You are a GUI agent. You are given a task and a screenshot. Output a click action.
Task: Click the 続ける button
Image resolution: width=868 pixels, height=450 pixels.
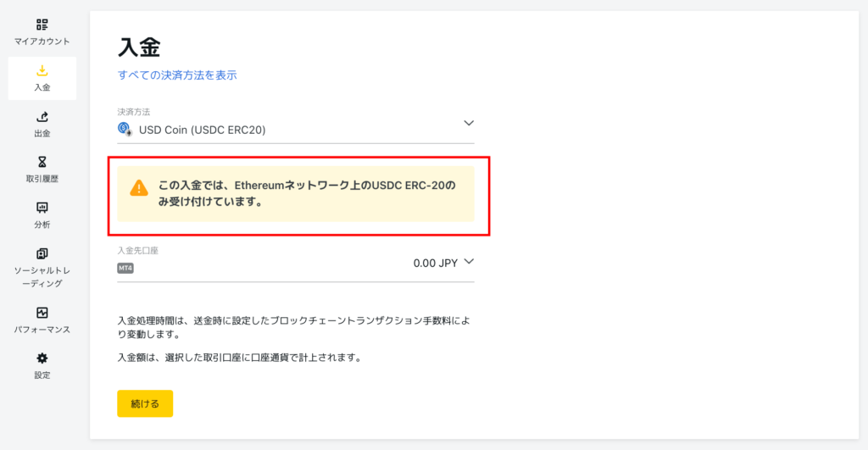[145, 403]
